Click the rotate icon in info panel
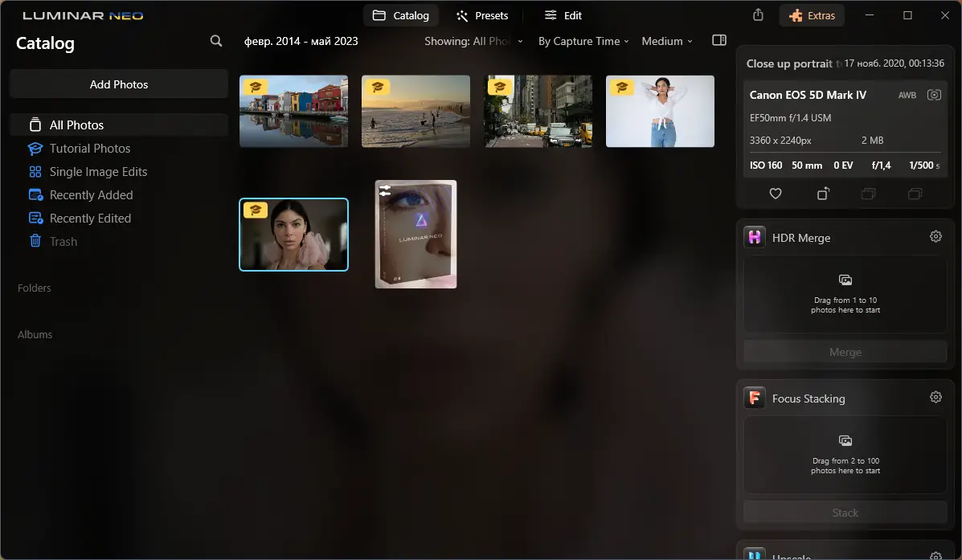Viewport: 962px width, 560px height. 823,194
